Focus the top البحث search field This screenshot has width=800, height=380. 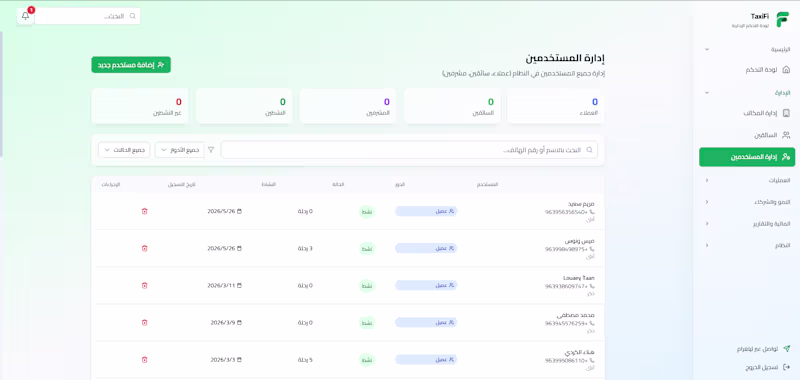pyautogui.click(x=87, y=16)
